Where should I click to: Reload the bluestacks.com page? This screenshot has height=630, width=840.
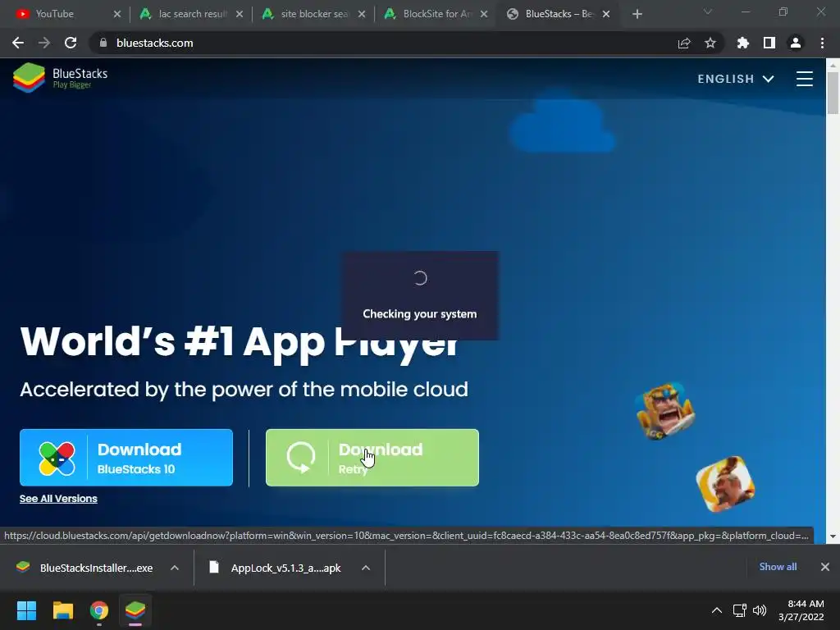pyautogui.click(x=71, y=43)
